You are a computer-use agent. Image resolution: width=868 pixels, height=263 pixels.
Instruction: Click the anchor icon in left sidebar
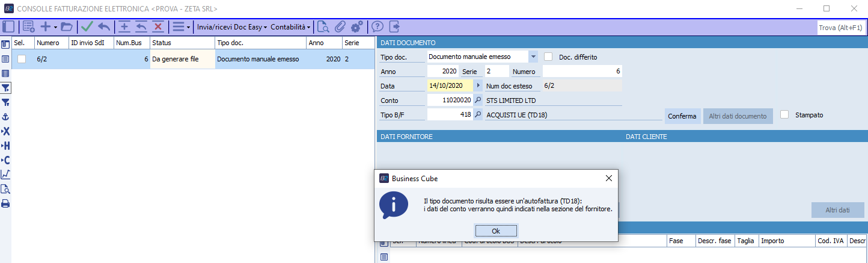click(5, 117)
